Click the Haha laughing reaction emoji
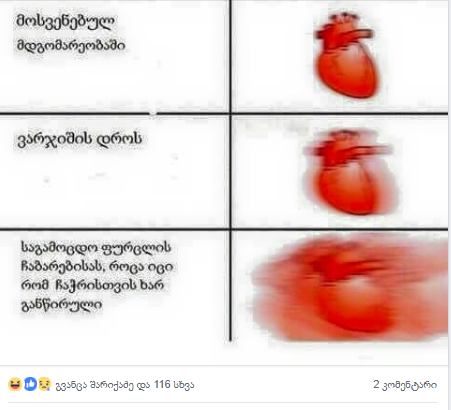The width and height of the screenshot is (451, 410). [x=15, y=384]
